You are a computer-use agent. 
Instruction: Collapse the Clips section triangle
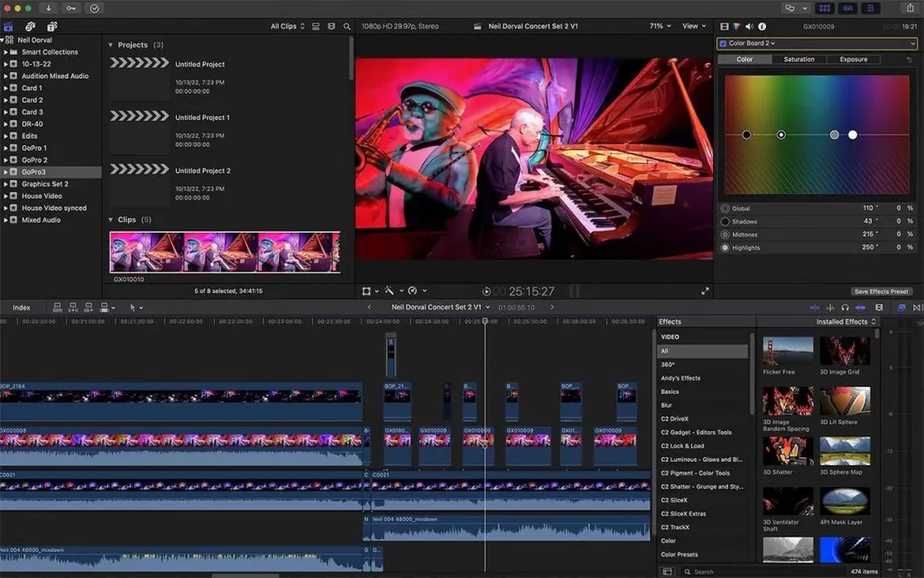[x=110, y=219]
